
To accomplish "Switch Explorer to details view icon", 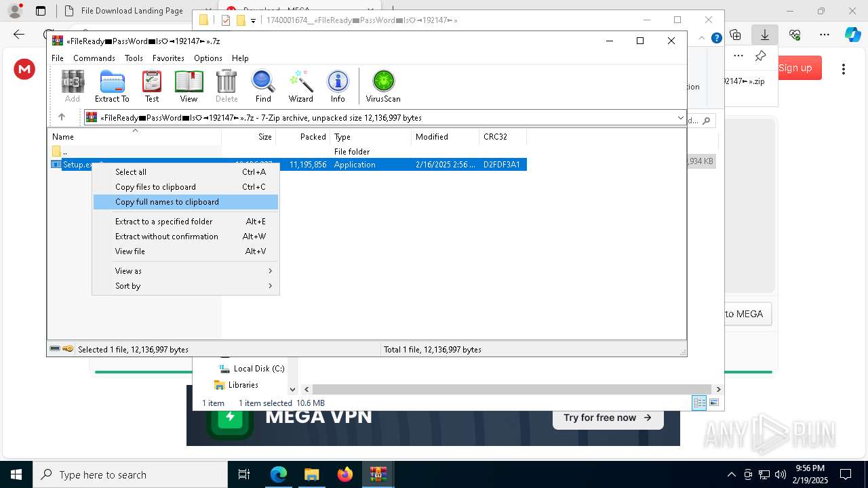I will [699, 403].
